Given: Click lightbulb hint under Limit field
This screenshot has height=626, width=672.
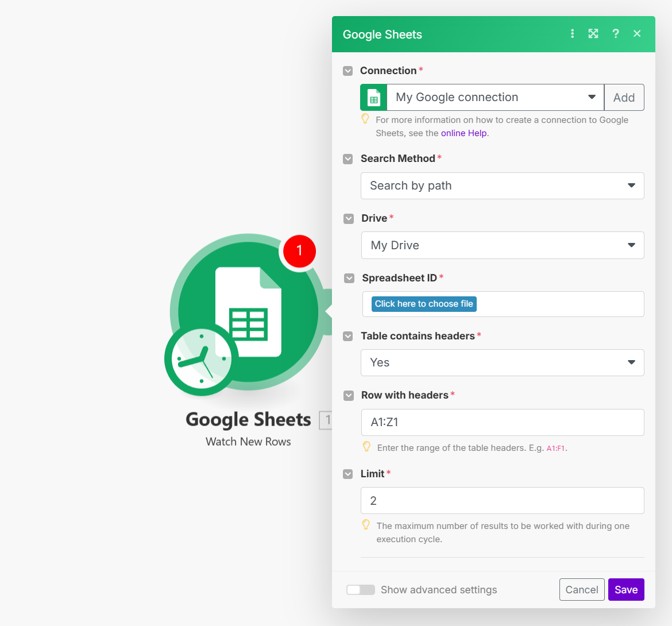Looking at the screenshot, I should (x=366, y=525).
